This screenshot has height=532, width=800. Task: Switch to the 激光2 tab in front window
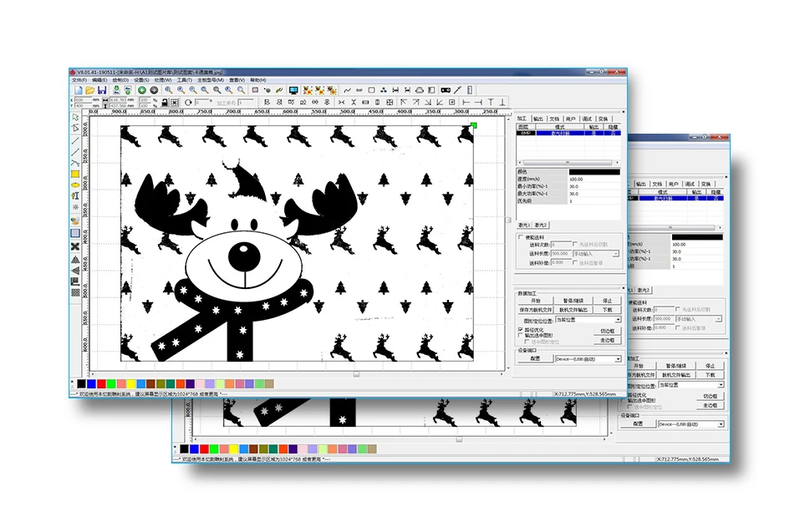pyautogui.click(x=541, y=225)
